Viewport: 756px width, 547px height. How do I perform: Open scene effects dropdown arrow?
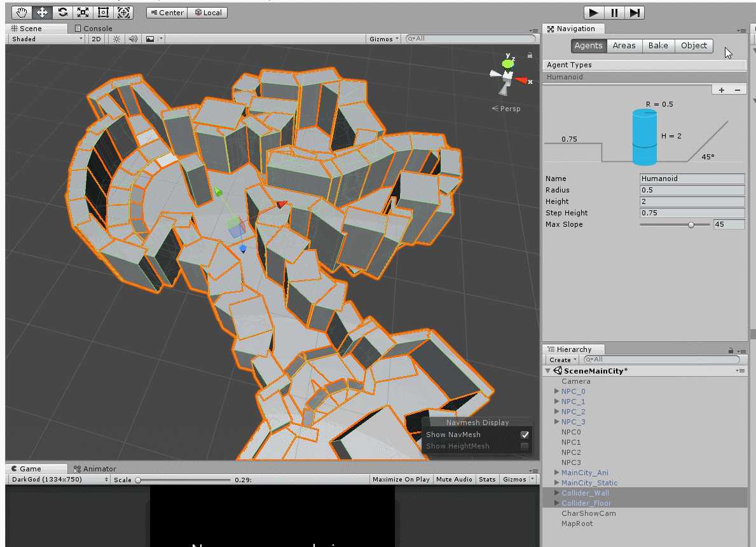[x=161, y=39]
